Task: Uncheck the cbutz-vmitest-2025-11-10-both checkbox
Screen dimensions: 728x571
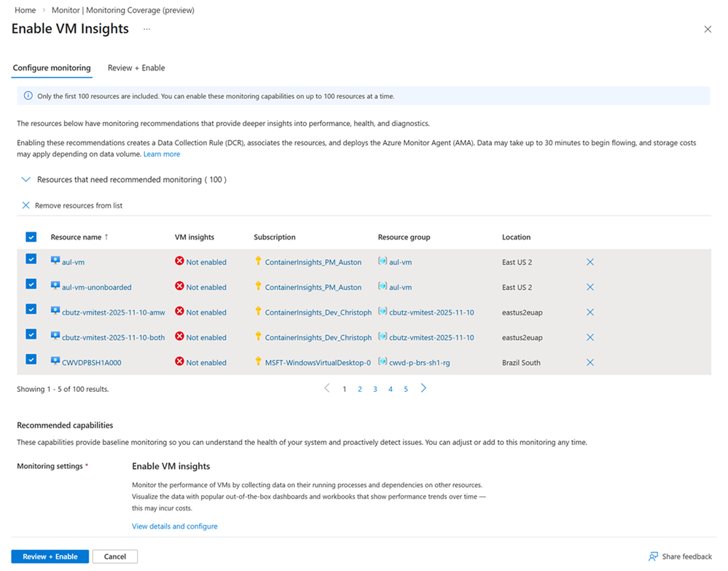Action: [31, 334]
